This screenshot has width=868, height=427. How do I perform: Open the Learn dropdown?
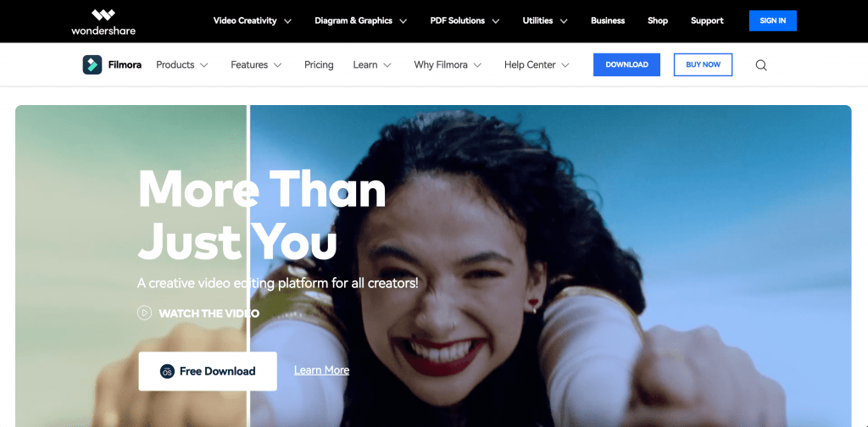pyautogui.click(x=372, y=64)
